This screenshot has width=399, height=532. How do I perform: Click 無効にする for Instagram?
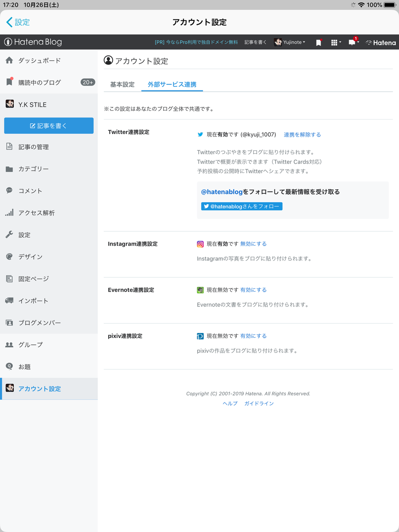pos(254,244)
